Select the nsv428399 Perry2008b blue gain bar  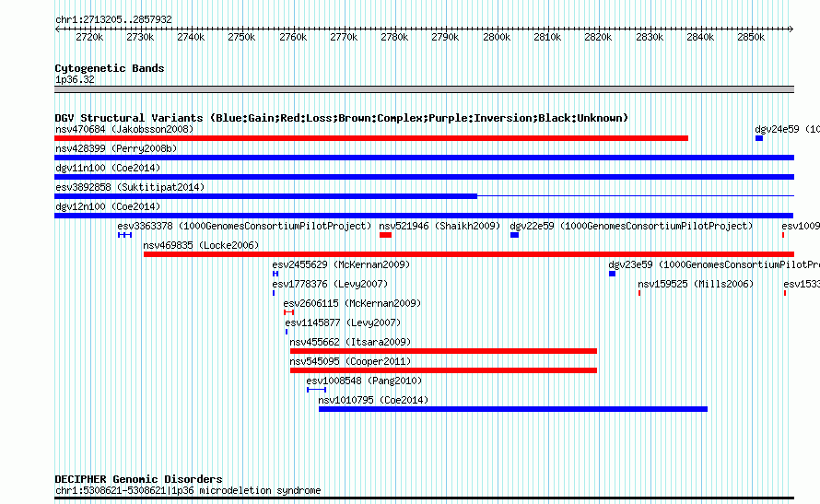click(424, 158)
